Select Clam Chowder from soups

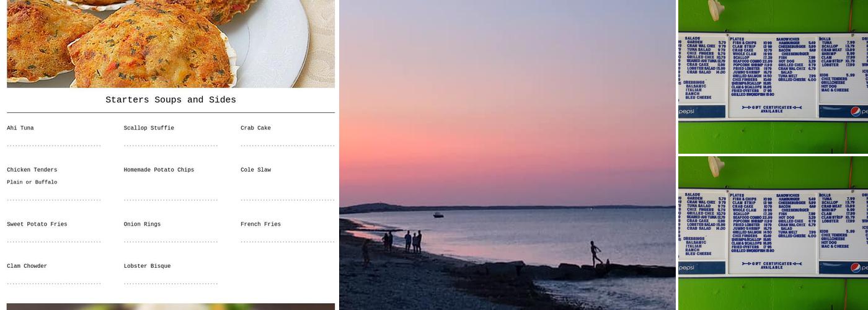pos(27,266)
